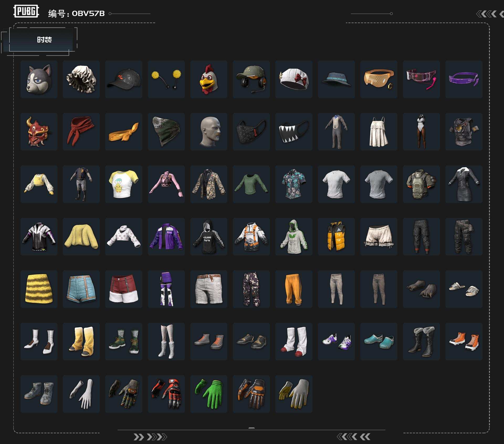504x444 pixels.
Task: Click the PUBG logo
Action: [26, 11]
